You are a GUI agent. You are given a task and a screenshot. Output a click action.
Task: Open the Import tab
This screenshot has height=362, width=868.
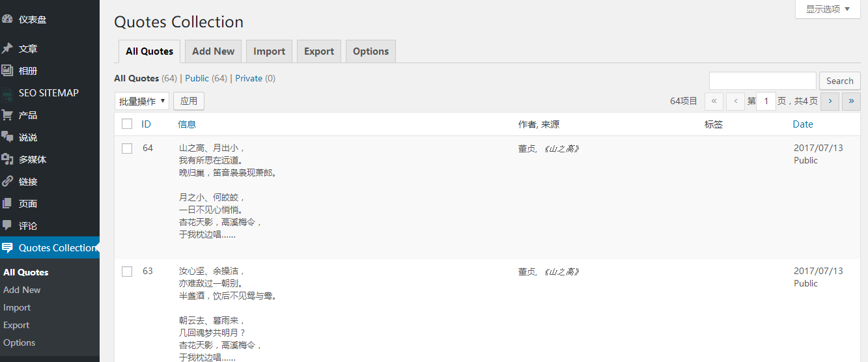pyautogui.click(x=269, y=51)
